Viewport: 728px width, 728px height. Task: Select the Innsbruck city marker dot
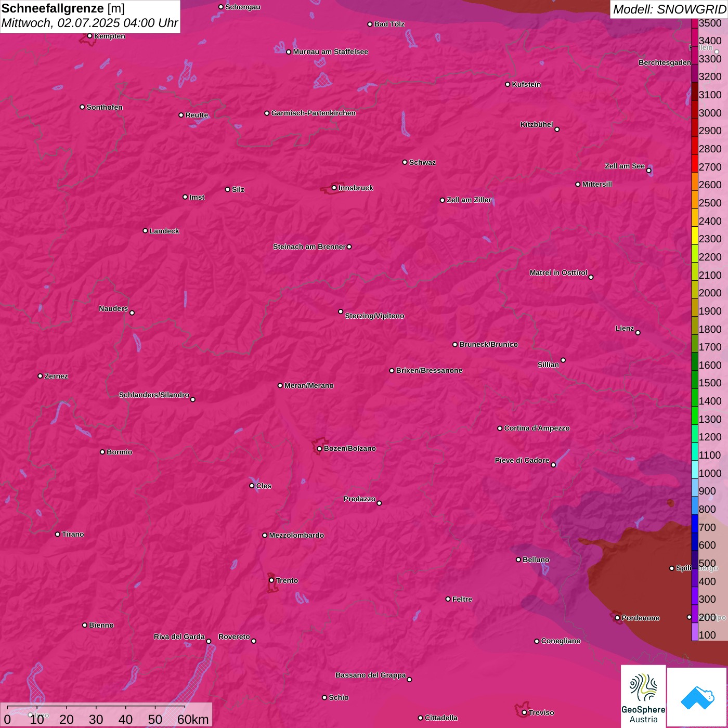coord(334,188)
